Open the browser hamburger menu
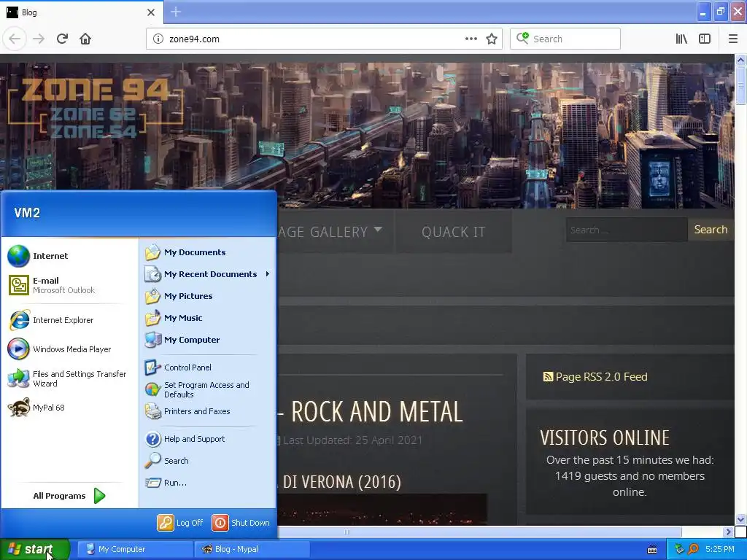Screen dimensions: 747x560 point(733,39)
